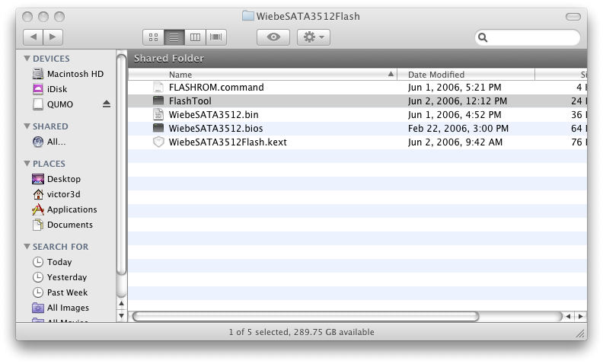Viewport: 603px width, 364px height.
Task: Switch to list view
Action: tap(174, 37)
